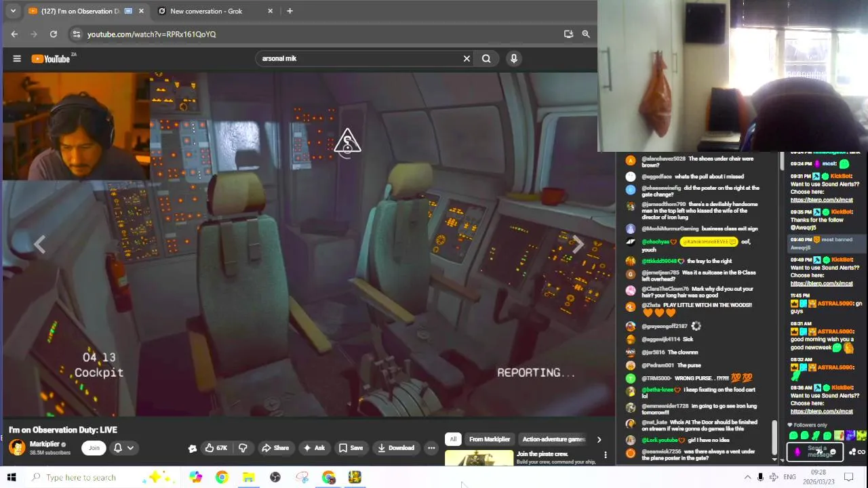The width and height of the screenshot is (868, 488).
Task: Open Google Chrome from the taskbar
Action: pyautogui.click(x=222, y=477)
